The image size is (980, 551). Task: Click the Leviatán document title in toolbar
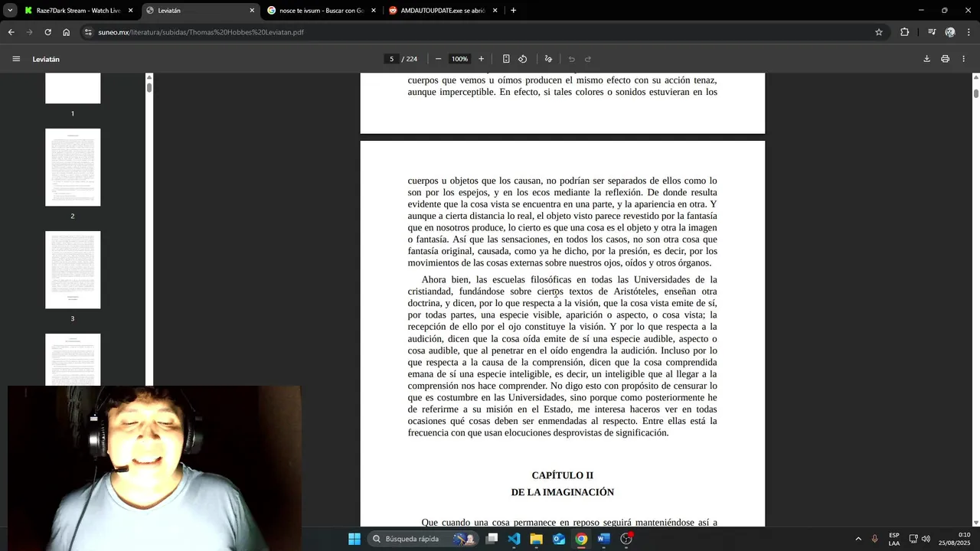click(x=46, y=59)
